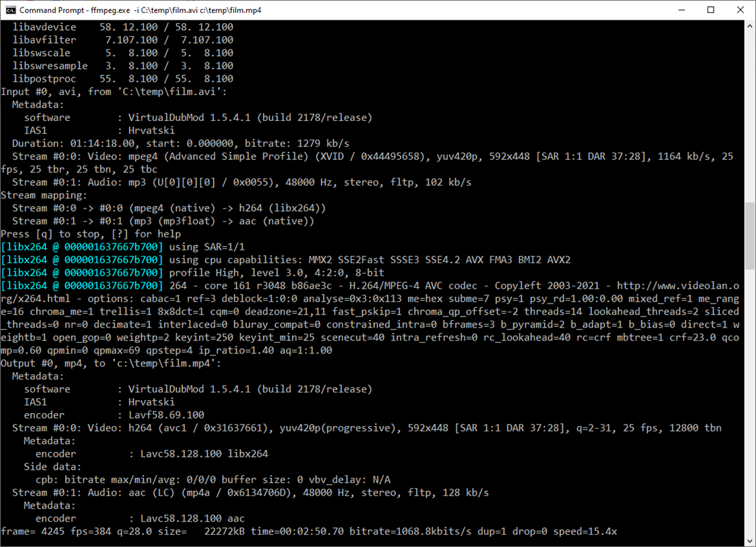Click the 'using cpu capabilities' line
Viewport: 756px width, 547px height.
click(286, 260)
